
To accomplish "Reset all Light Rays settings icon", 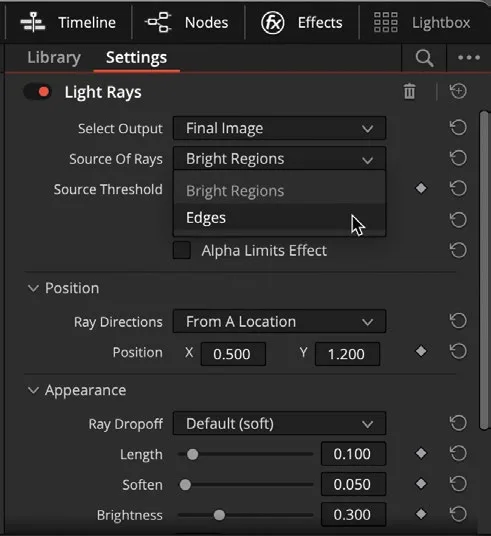I will tap(458, 91).
